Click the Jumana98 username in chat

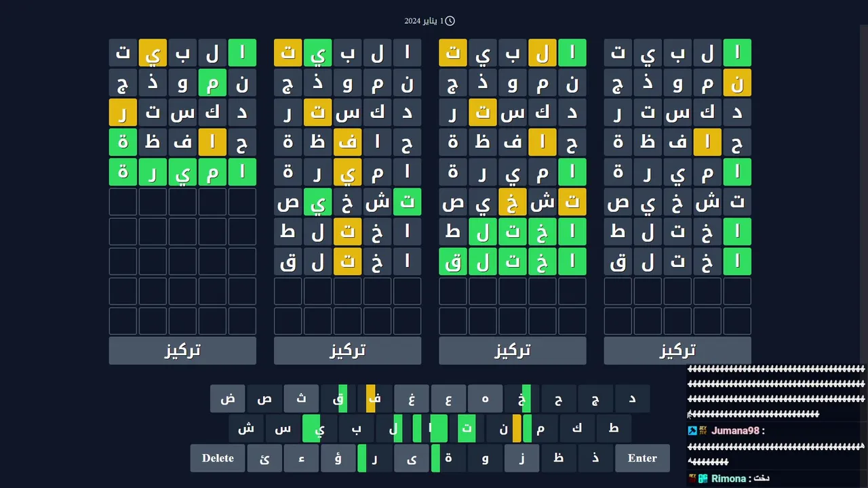point(735,431)
